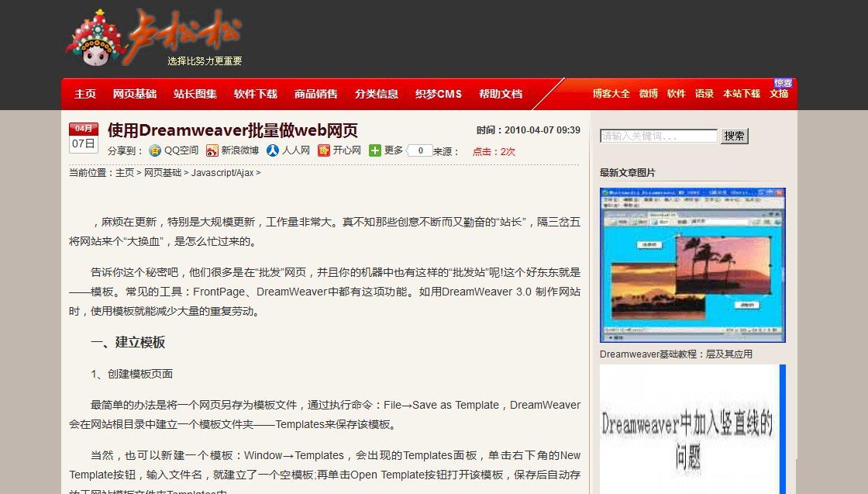Click the 本站下载 link

741,94
